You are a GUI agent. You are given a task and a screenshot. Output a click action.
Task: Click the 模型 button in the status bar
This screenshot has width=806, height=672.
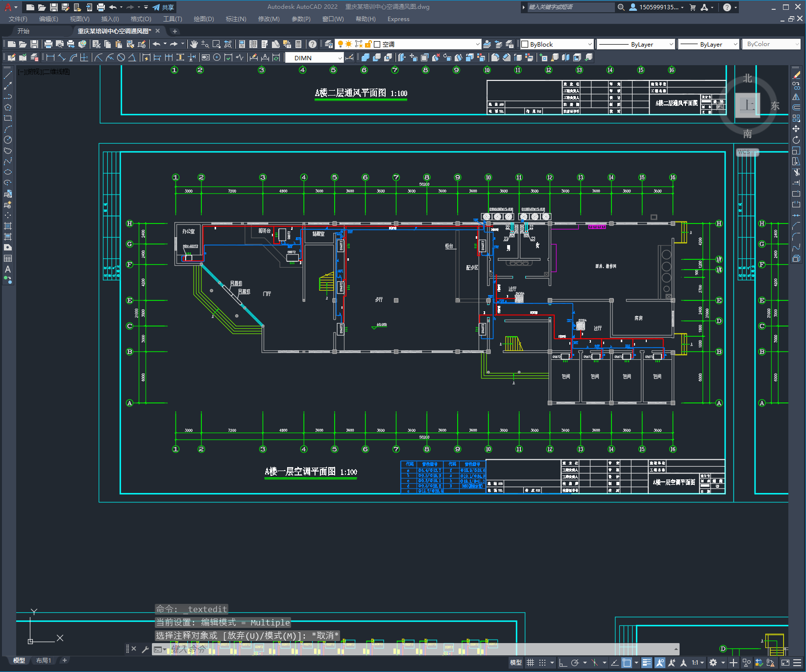point(515,663)
